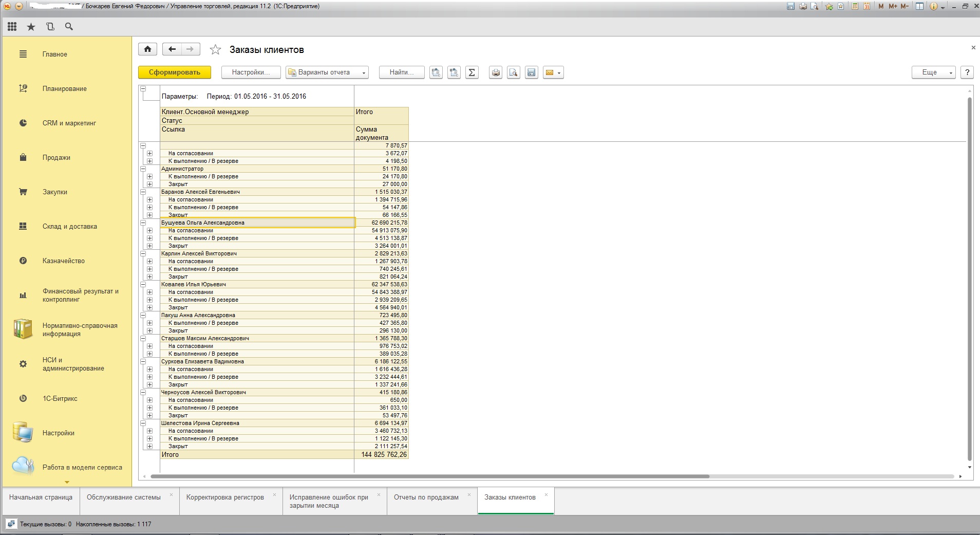Click the search magnifier in top panel
Screen dimensions: 980x535
[69, 27]
